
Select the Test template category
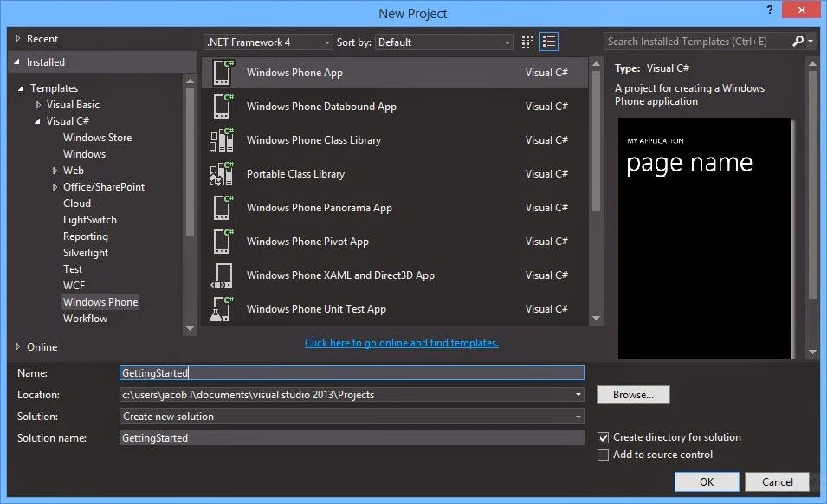coord(73,268)
